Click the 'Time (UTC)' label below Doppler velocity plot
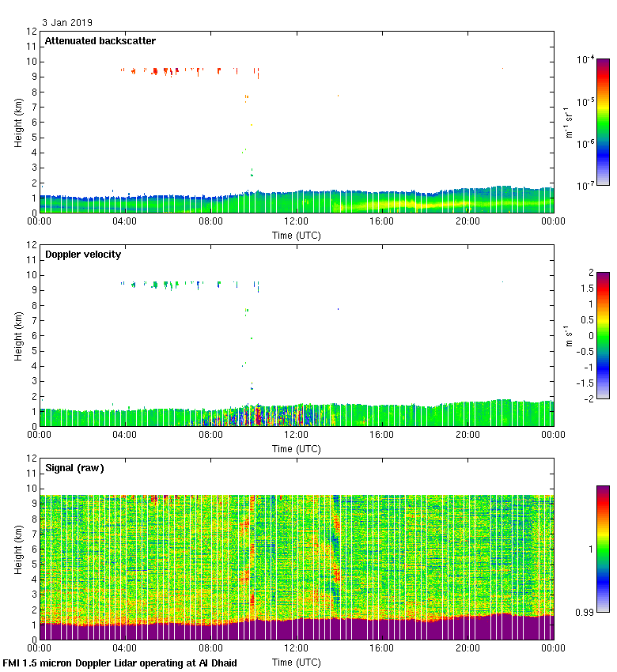617x672 pixels. (296, 448)
